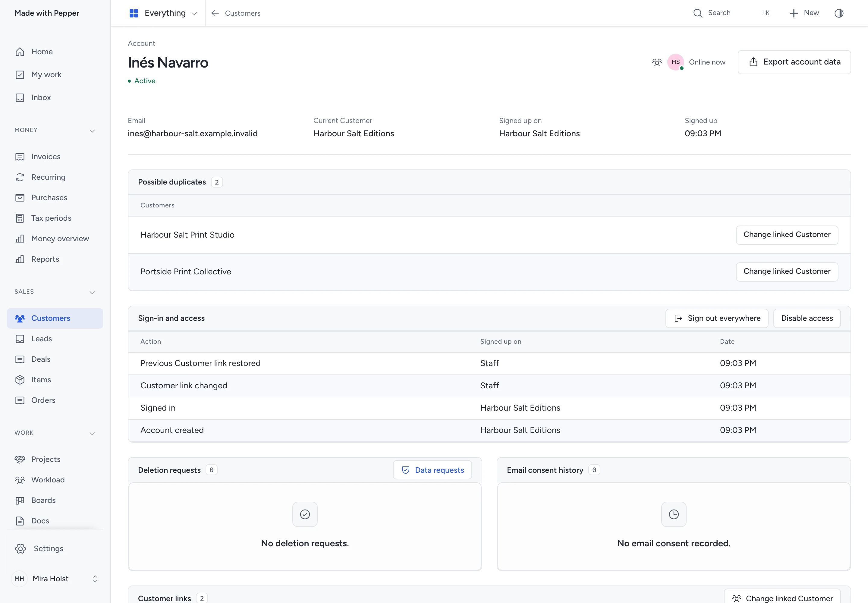Click the Customer link changed row
Screen dimensions: 868x603
pos(489,386)
